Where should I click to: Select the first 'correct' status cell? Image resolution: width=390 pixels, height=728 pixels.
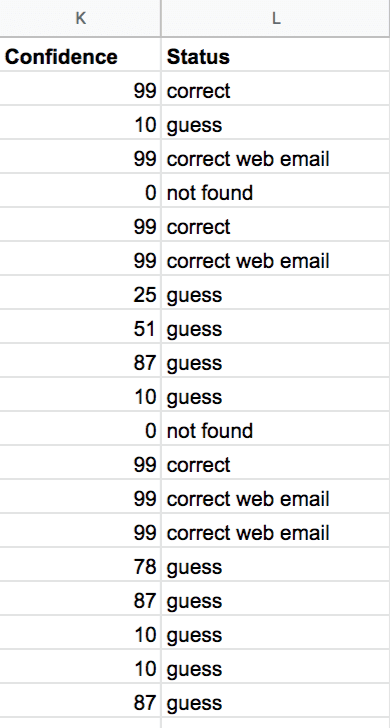pyautogui.click(x=276, y=88)
